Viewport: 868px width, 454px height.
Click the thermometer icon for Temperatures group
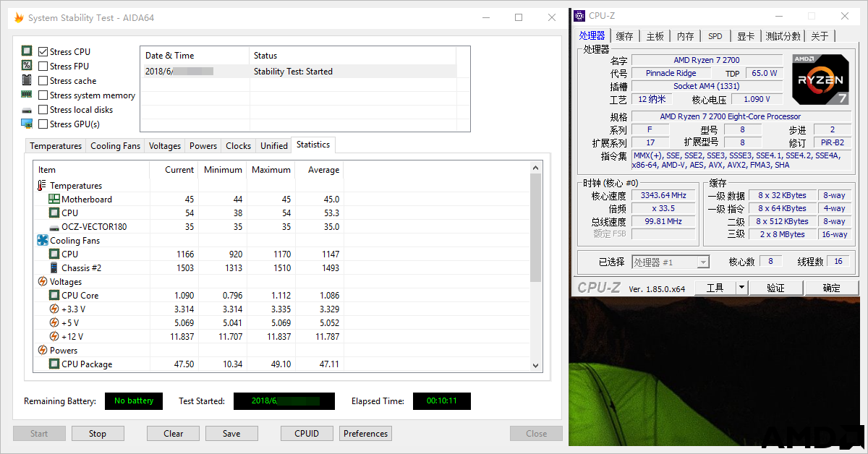tap(42, 186)
